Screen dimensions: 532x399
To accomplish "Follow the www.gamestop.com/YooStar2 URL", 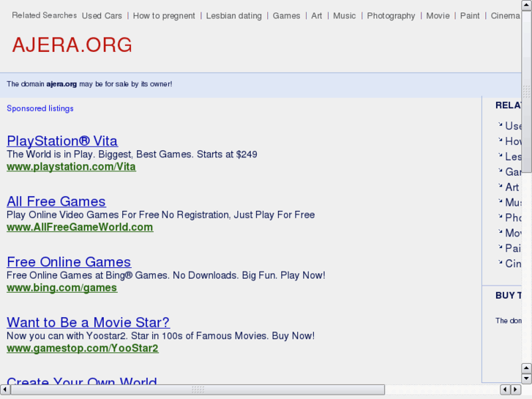I will click(x=83, y=348).
